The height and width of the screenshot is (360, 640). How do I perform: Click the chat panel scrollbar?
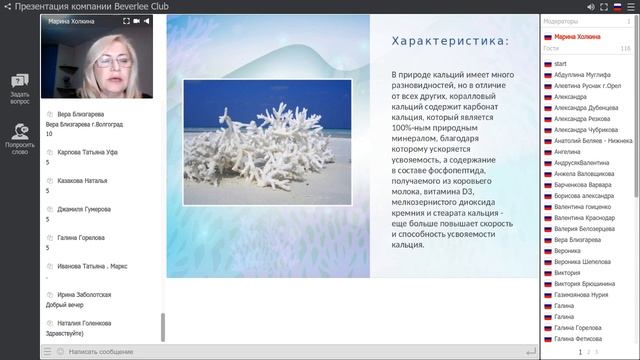(163, 327)
